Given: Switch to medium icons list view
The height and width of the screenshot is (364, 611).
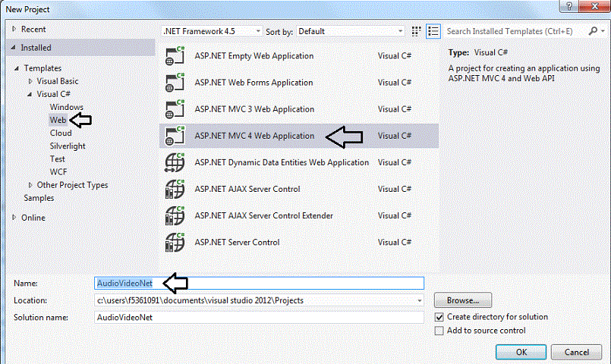Looking at the screenshot, I should coord(433,32).
